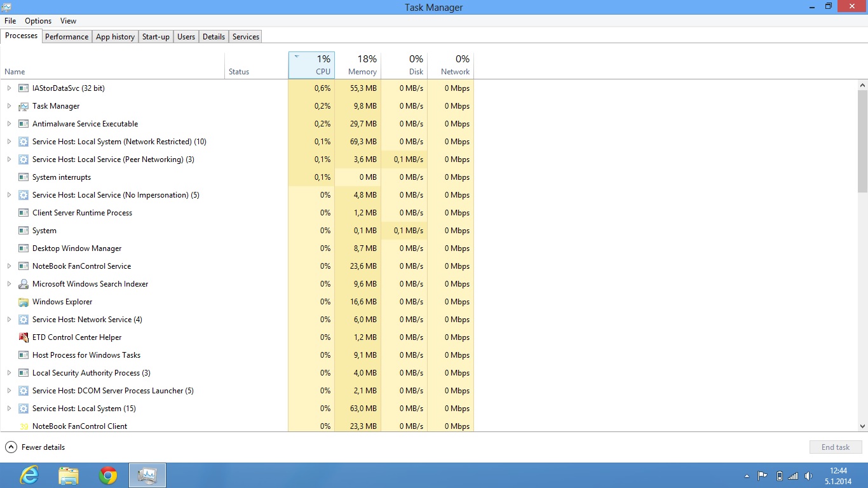Expand the IAStorDataSvc (32 bit) process

pos(9,88)
